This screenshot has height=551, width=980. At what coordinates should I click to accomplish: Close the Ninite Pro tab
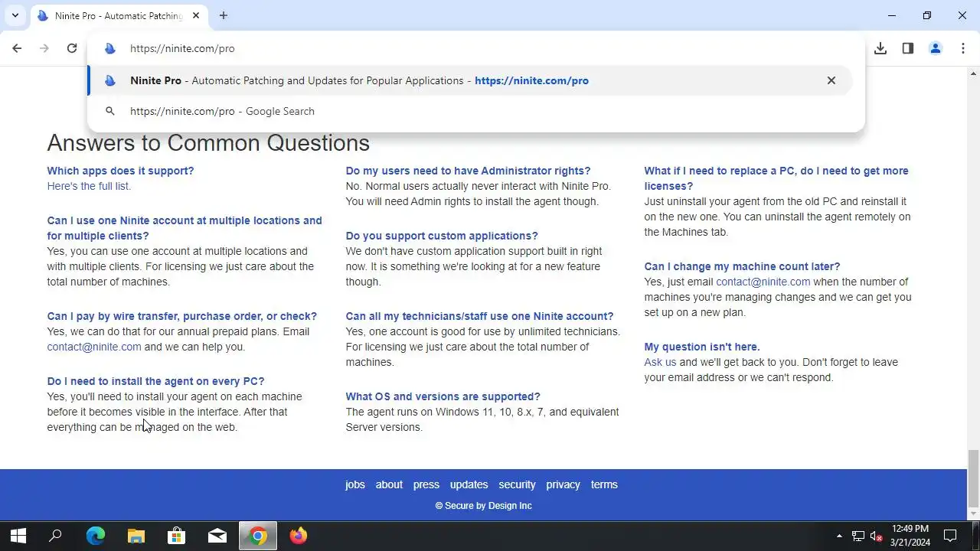[196, 15]
